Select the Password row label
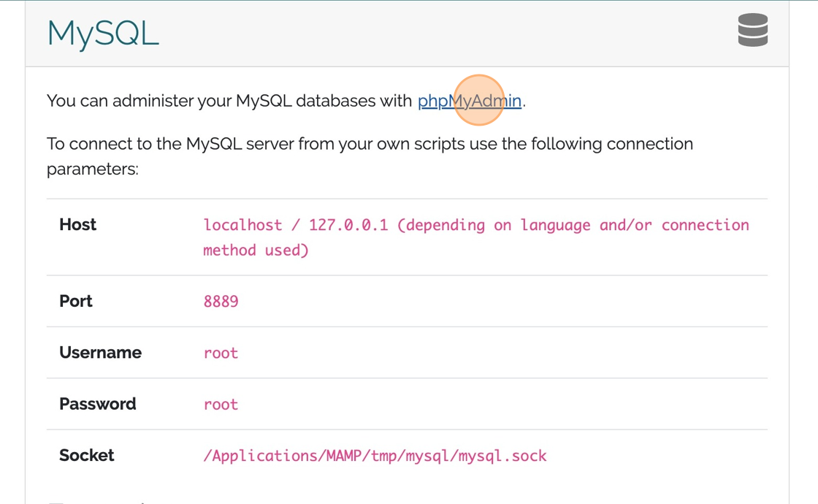This screenshot has width=818, height=504. pyautogui.click(x=97, y=404)
